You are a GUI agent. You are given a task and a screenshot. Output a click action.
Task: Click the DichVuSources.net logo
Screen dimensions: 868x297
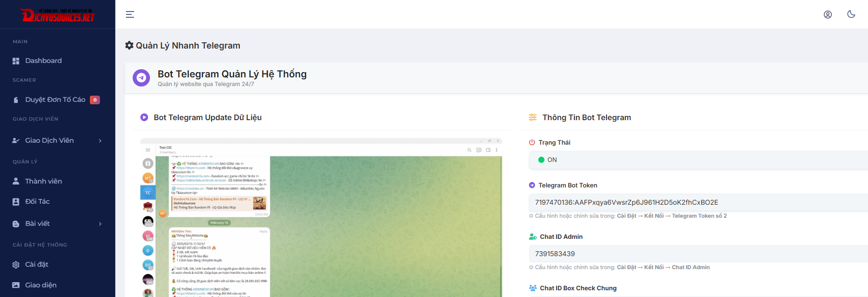coord(58,15)
